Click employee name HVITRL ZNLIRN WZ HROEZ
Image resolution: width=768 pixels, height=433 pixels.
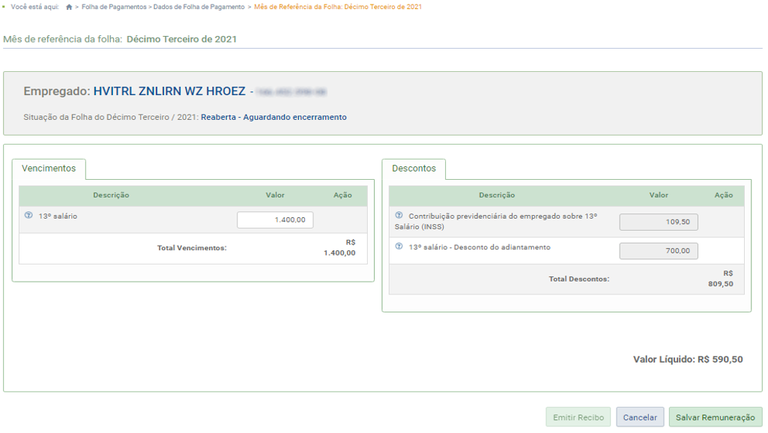tap(169, 91)
